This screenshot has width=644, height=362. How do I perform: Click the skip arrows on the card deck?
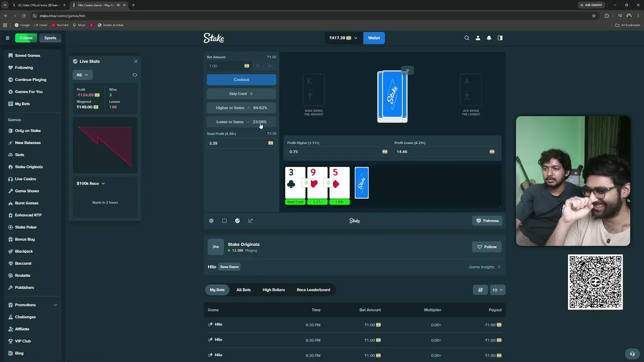(x=408, y=70)
